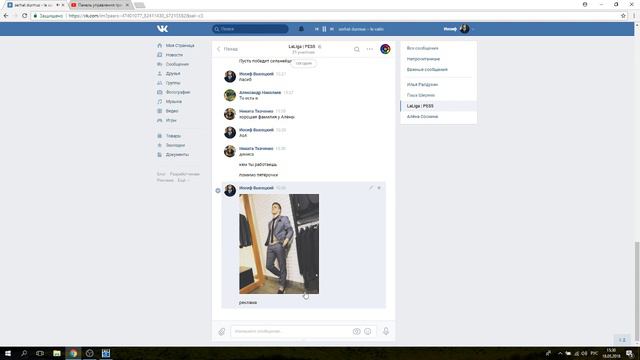Open the Windows Start menu
Viewport: 640px width, 360px height.
tap(7, 353)
